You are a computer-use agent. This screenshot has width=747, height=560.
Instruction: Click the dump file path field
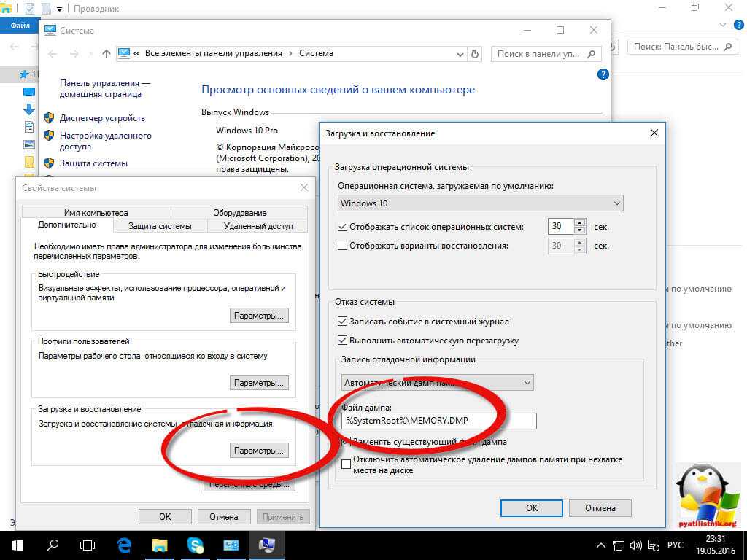438,421
